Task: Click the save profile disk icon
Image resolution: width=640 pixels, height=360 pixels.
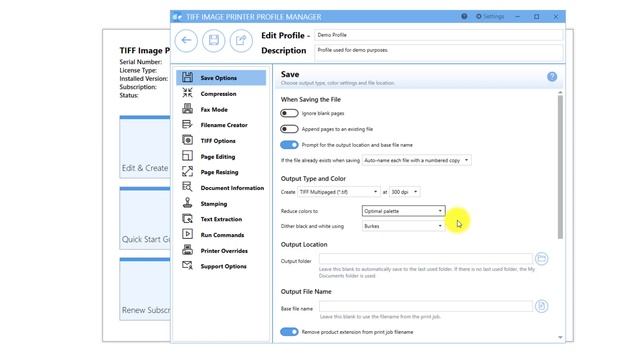Action: pos(213,40)
